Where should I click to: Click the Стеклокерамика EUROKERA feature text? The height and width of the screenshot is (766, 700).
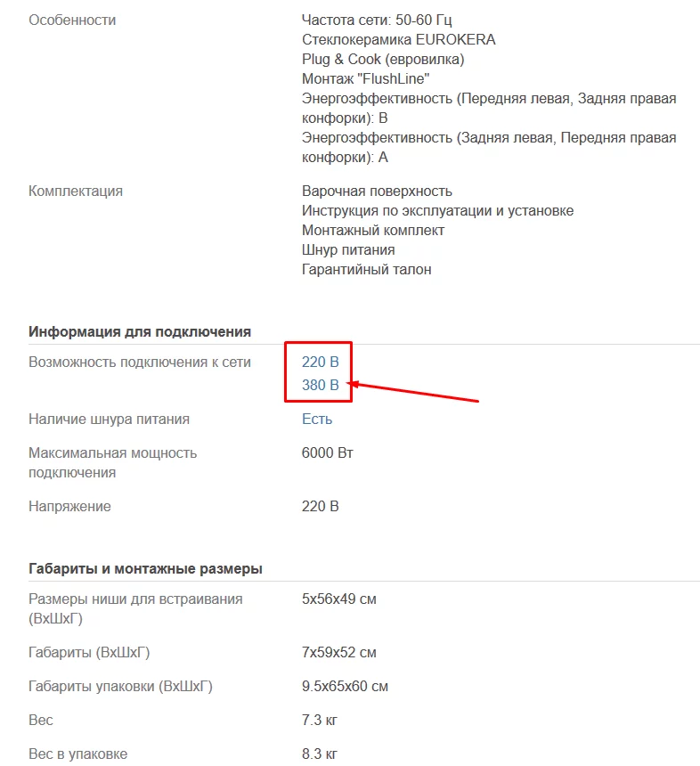[398, 39]
